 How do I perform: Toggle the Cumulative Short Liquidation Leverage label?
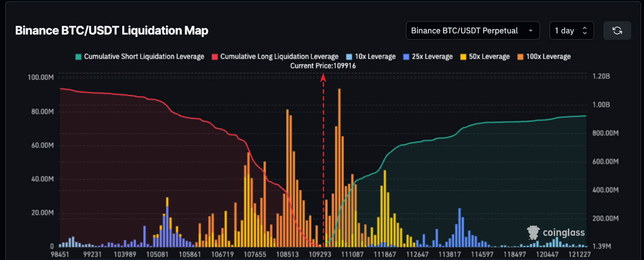(x=144, y=57)
